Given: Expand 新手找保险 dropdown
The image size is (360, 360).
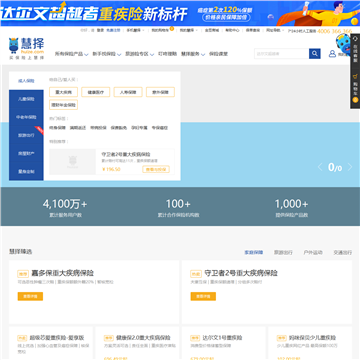Looking at the screenshot, I should click(107, 54).
